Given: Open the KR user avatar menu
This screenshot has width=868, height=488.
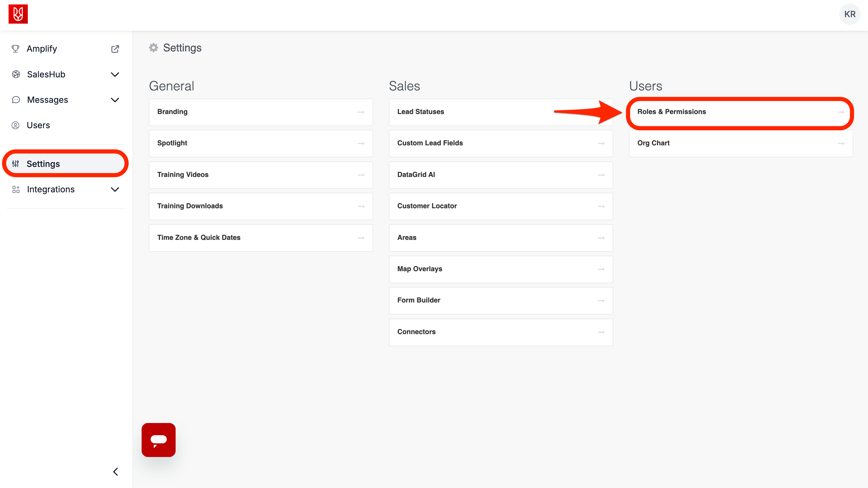Looking at the screenshot, I should click(x=849, y=14).
